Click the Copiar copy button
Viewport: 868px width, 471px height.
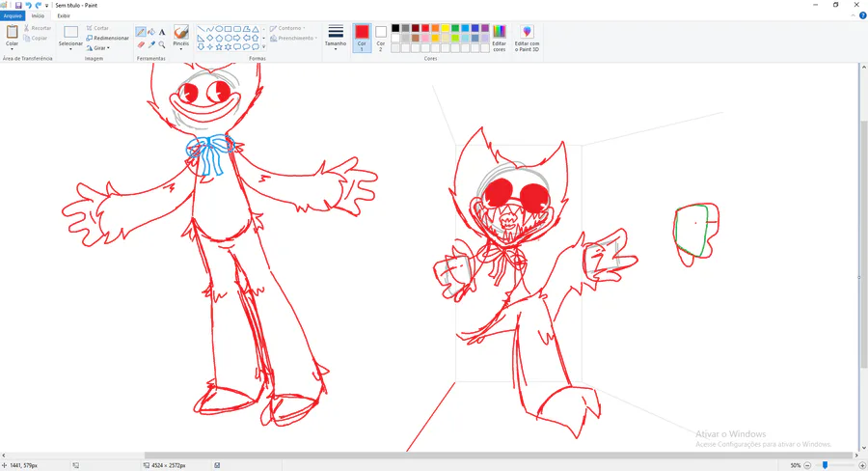(x=36, y=39)
